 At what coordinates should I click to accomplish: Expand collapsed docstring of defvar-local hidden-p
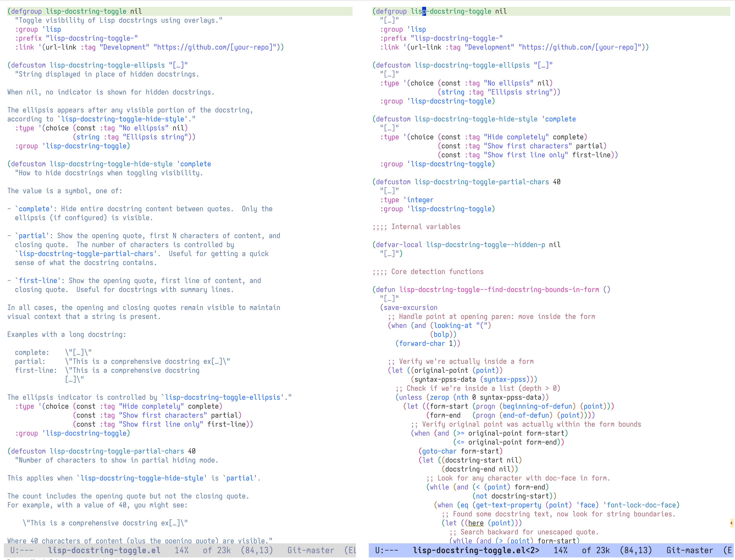tap(389, 254)
